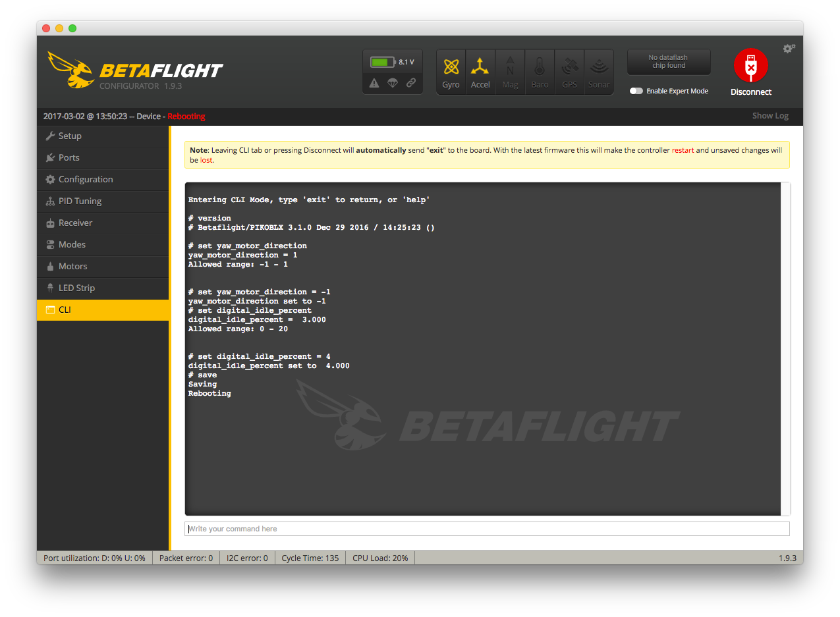The image size is (840, 617).
Task: Click the green zoom window button
Action: 72,28
